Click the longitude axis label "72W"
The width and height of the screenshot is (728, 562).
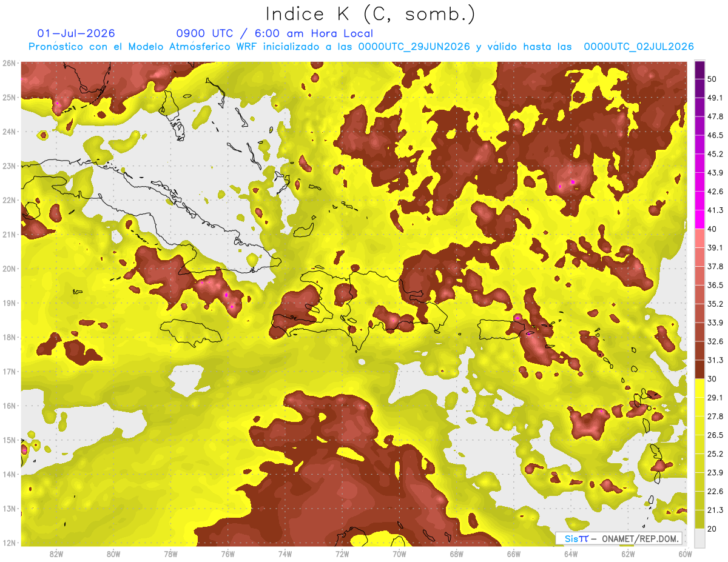tap(342, 554)
